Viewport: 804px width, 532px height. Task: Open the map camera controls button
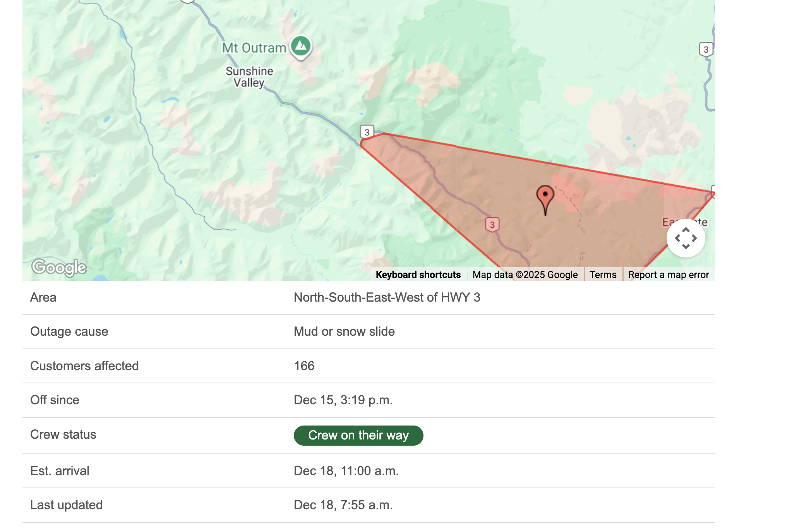point(686,238)
